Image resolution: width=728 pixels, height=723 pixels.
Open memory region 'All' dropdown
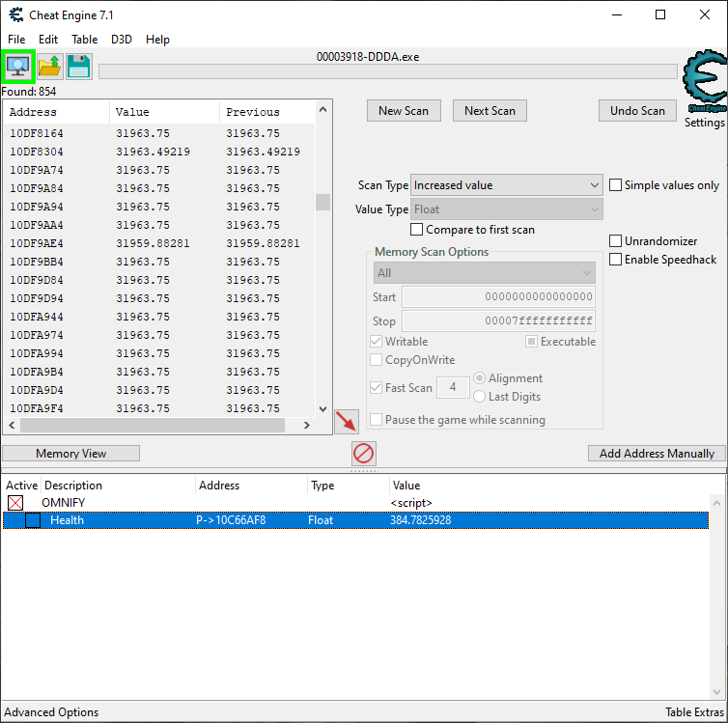coord(484,273)
